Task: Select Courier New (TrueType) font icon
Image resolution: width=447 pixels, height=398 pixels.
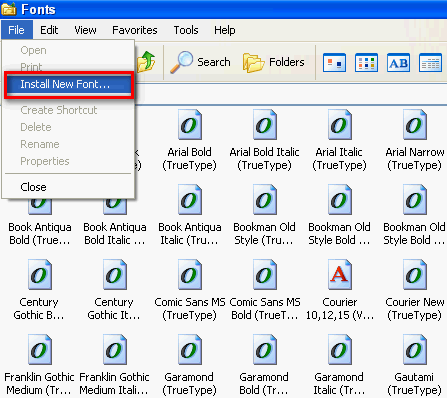Action: [415, 275]
